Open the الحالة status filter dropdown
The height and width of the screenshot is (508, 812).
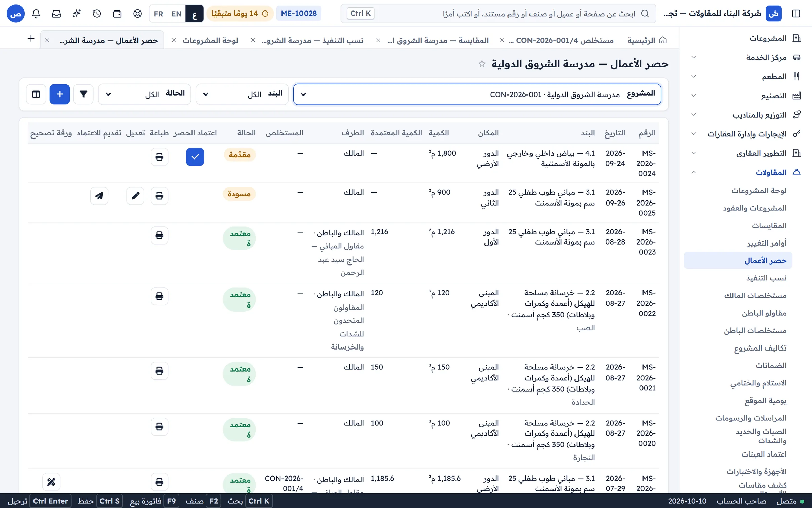(144, 94)
